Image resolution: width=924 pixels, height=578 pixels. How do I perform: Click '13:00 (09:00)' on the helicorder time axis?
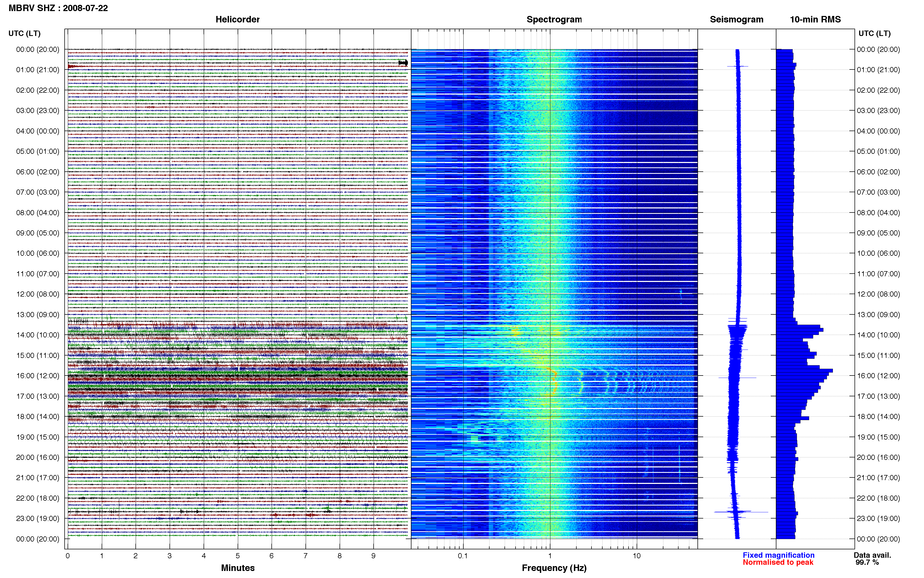(x=38, y=315)
